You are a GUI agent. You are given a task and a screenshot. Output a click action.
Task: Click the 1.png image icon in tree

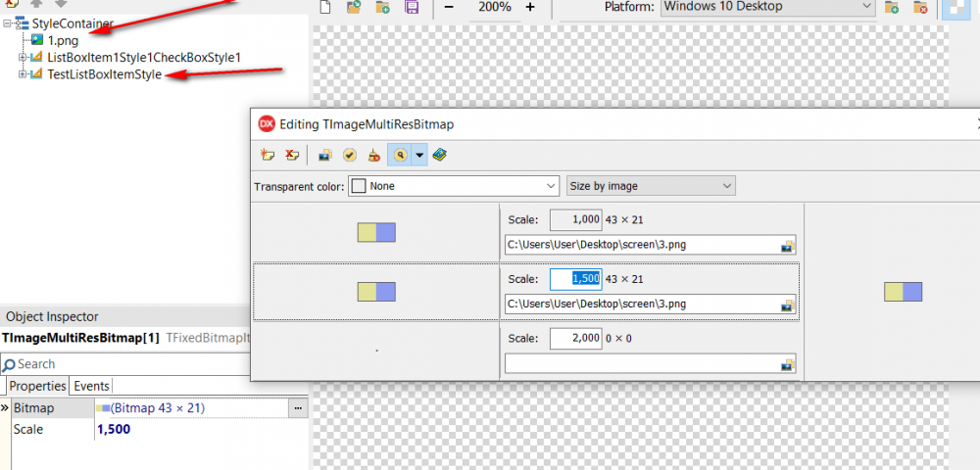point(37,40)
